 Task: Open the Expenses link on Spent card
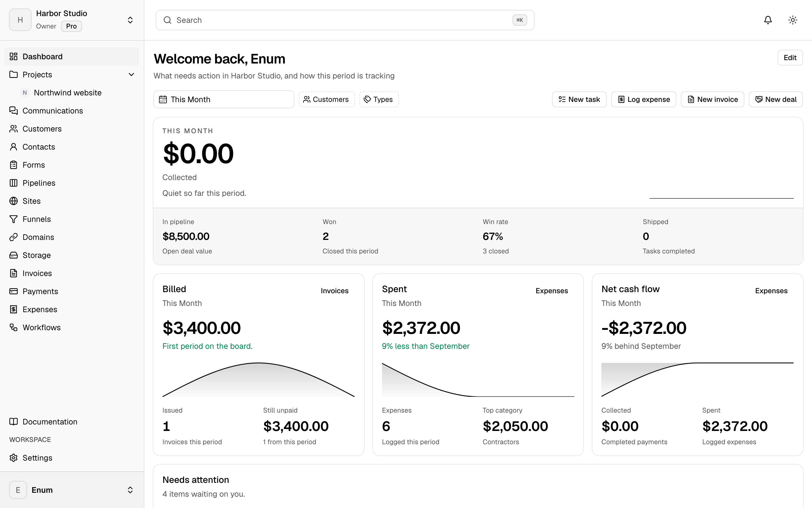tap(551, 291)
